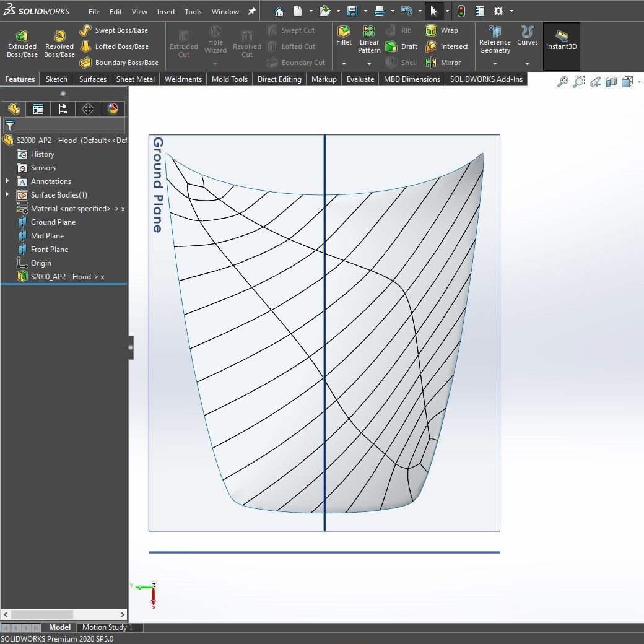Click the Home icon in top toolbar
The width and height of the screenshot is (644, 644).
pos(279,11)
